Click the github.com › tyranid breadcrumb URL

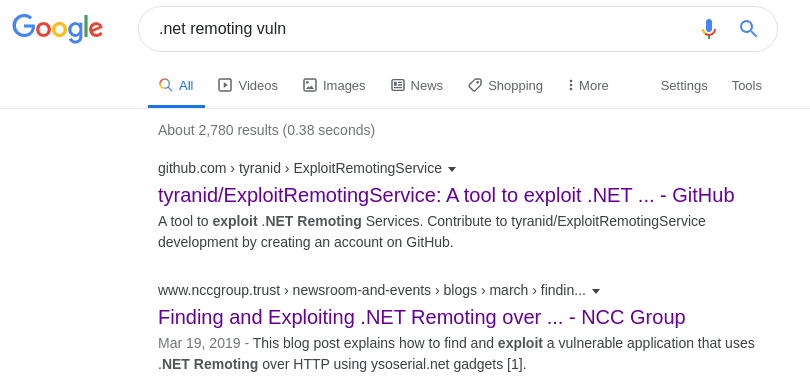point(300,169)
